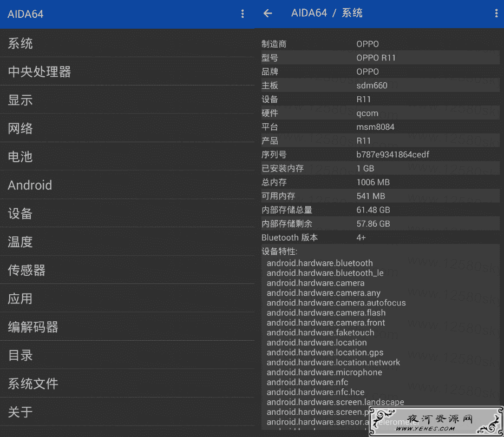The width and height of the screenshot is (504, 437).
Task: Click the 序列号 value b787e9341864cedf
Action: (392, 155)
